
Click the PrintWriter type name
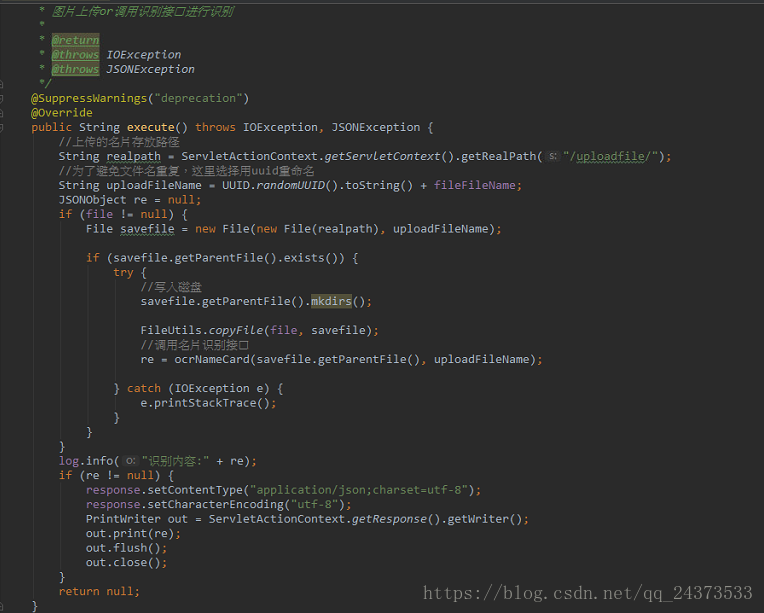[123, 519]
